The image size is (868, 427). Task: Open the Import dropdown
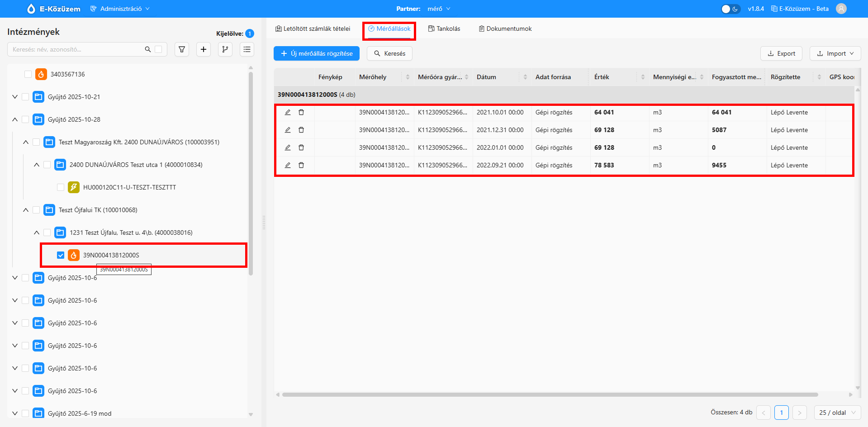point(835,53)
